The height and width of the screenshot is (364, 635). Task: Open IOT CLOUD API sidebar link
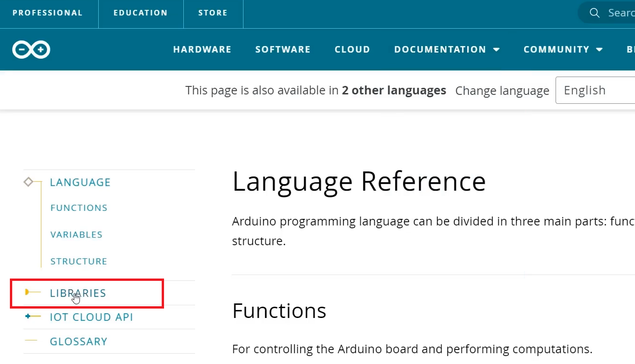pos(92,318)
